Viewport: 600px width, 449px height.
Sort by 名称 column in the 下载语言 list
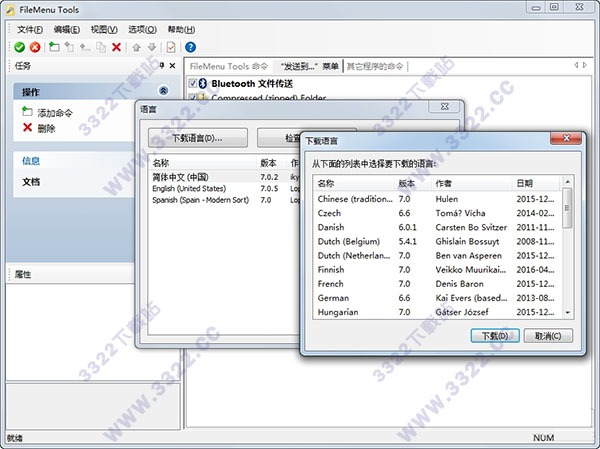click(x=354, y=183)
